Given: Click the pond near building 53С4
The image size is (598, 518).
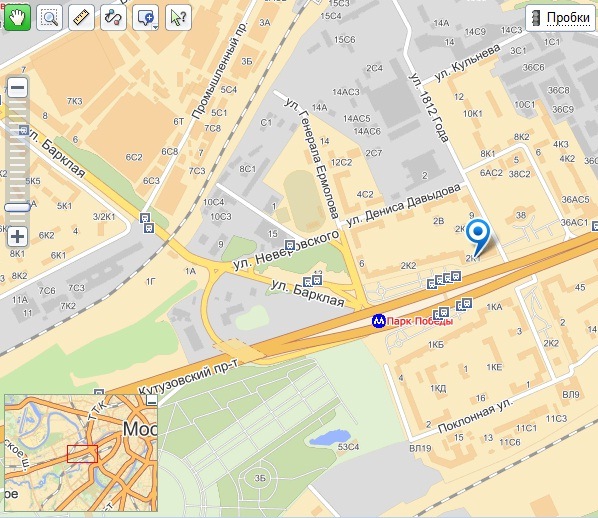Looking at the screenshot, I should pos(330,437).
